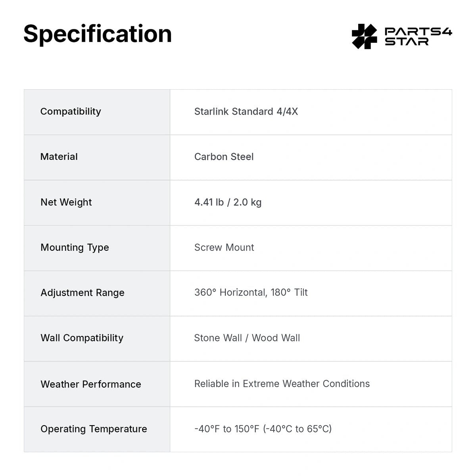Click the Screw Mount value
The image size is (476, 476).
[x=224, y=248]
